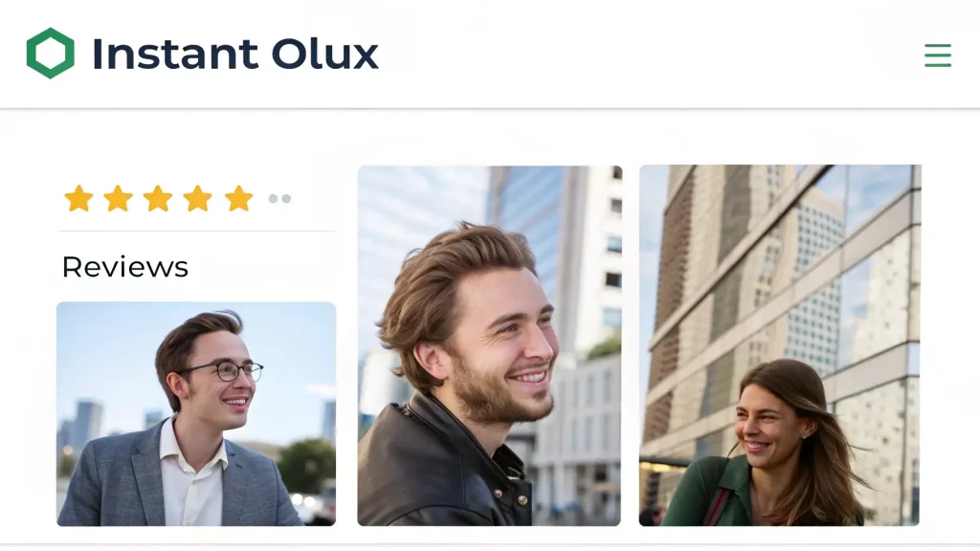Select the fifth rating star
Viewport: 980px width, 551px height.
point(238,199)
